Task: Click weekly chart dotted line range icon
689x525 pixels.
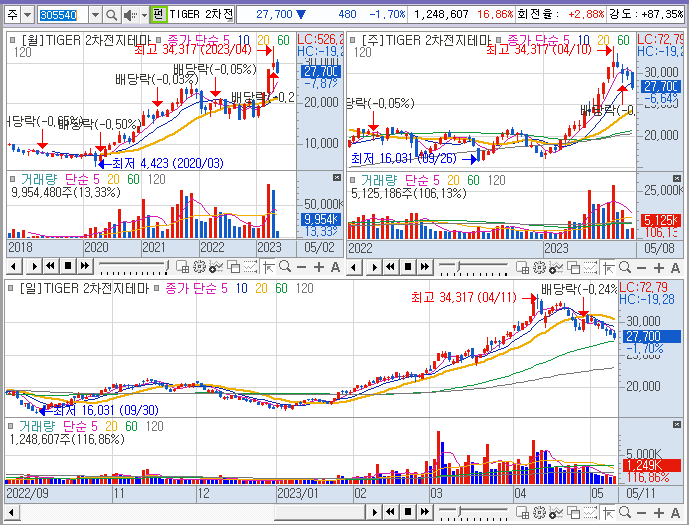Action: click(x=591, y=267)
